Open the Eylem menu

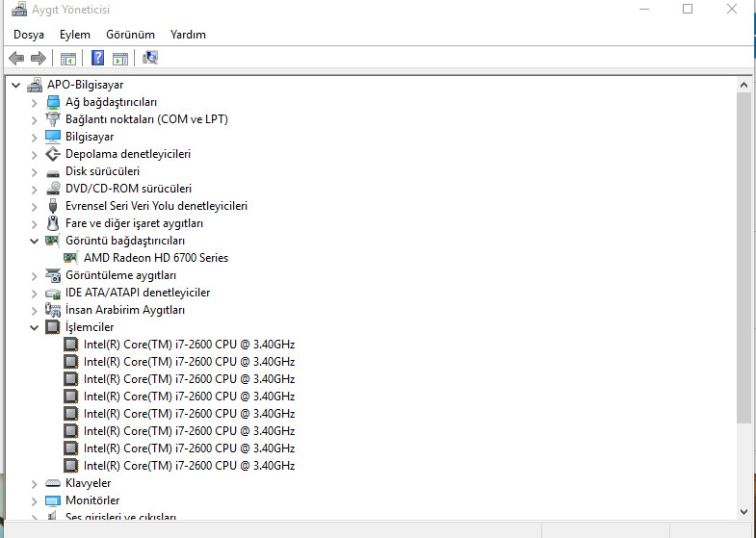(75, 35)
